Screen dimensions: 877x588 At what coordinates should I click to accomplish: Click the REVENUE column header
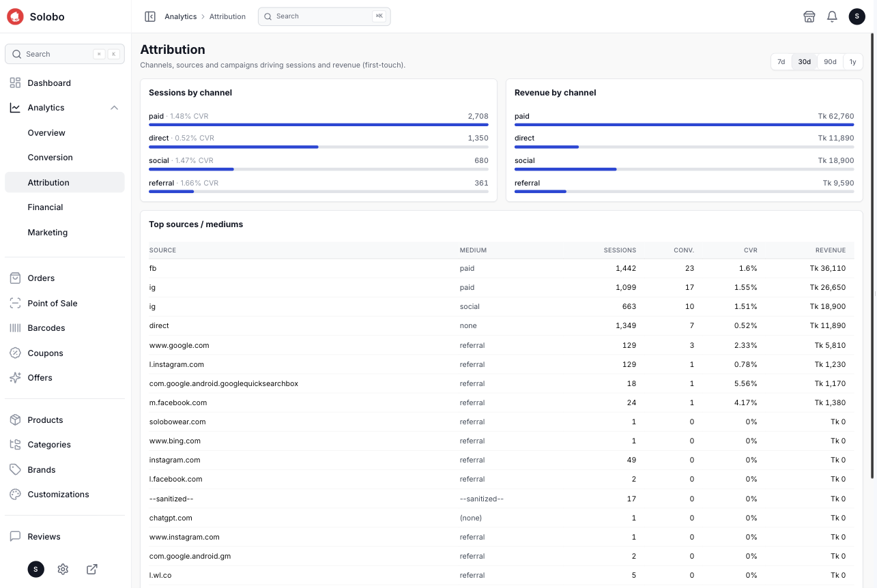830,250
